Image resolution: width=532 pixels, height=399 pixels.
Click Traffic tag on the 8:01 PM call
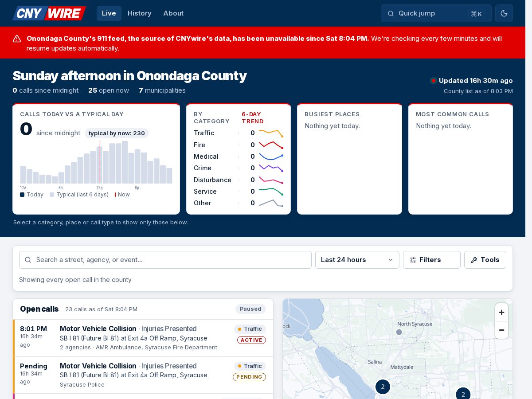tap(250, 329)
